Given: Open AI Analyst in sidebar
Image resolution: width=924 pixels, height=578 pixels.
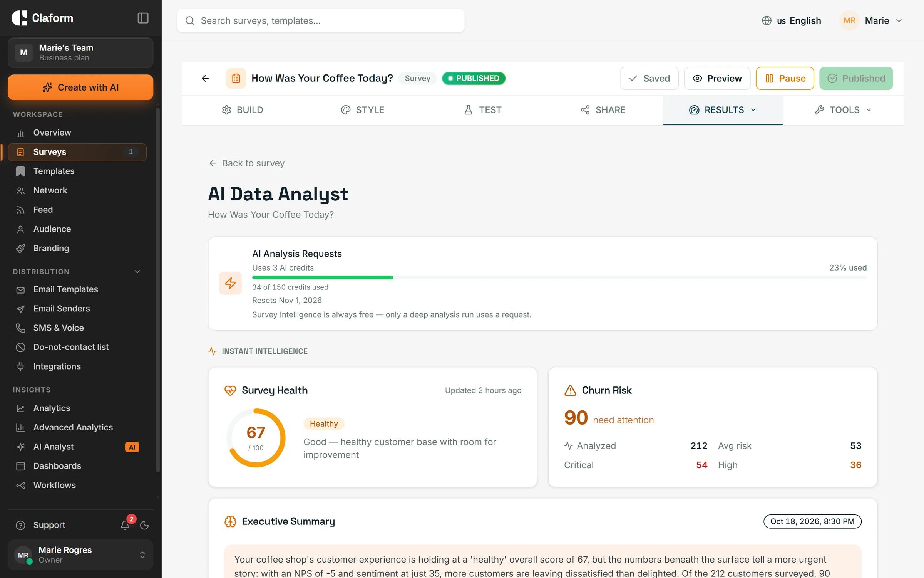Looking at the screenshot, I should coord(77,447).
